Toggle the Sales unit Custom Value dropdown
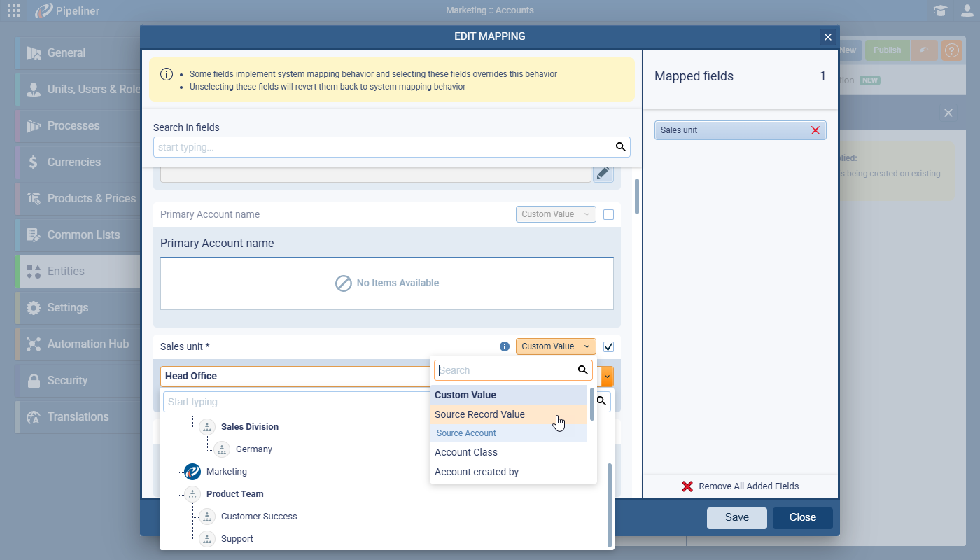 556,346
